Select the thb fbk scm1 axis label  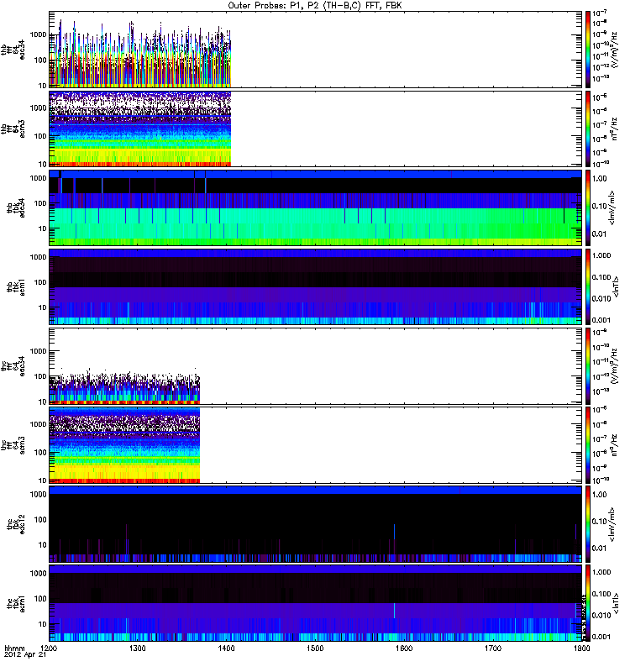(15, 286)
